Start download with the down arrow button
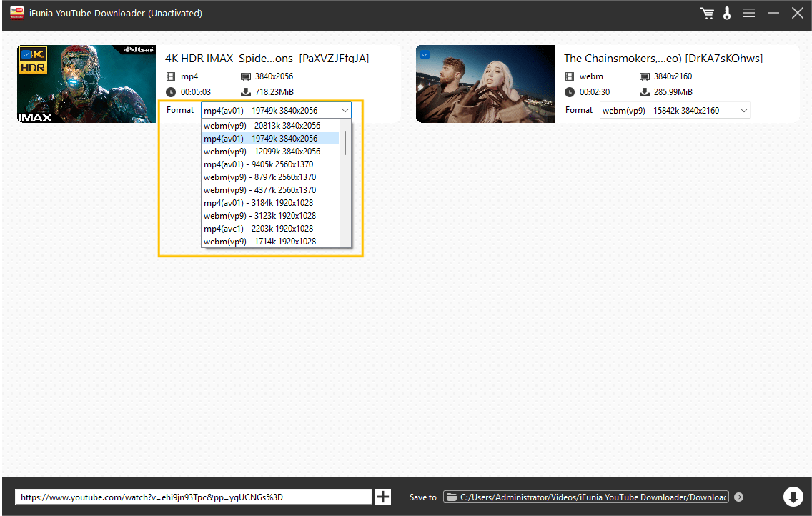 pos(793,497)
